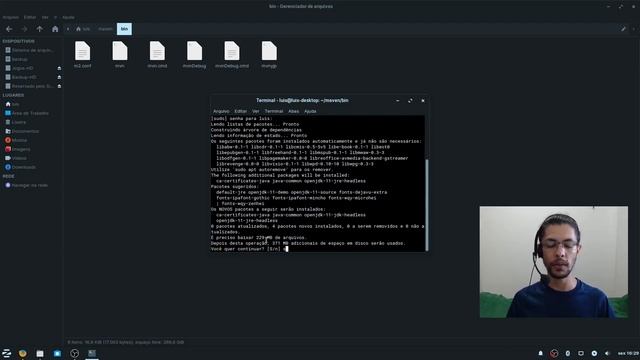Open file manager Editar menu
The width and height of the screenshot is (640, 360).
[30, 17]
